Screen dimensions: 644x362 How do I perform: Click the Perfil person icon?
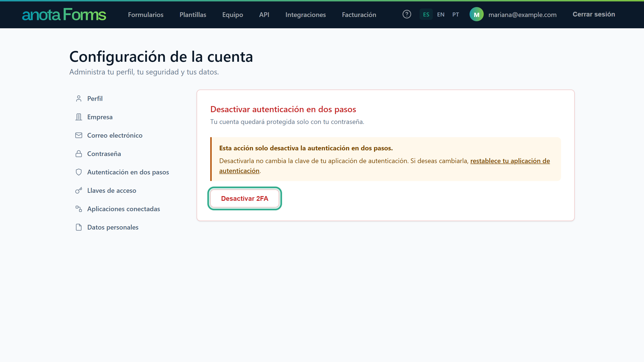(78, 99)
